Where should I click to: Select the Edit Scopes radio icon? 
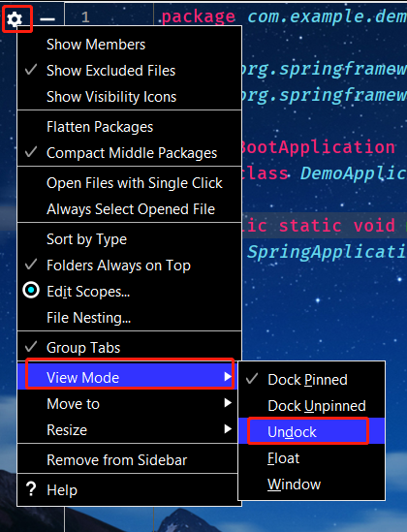31,291
